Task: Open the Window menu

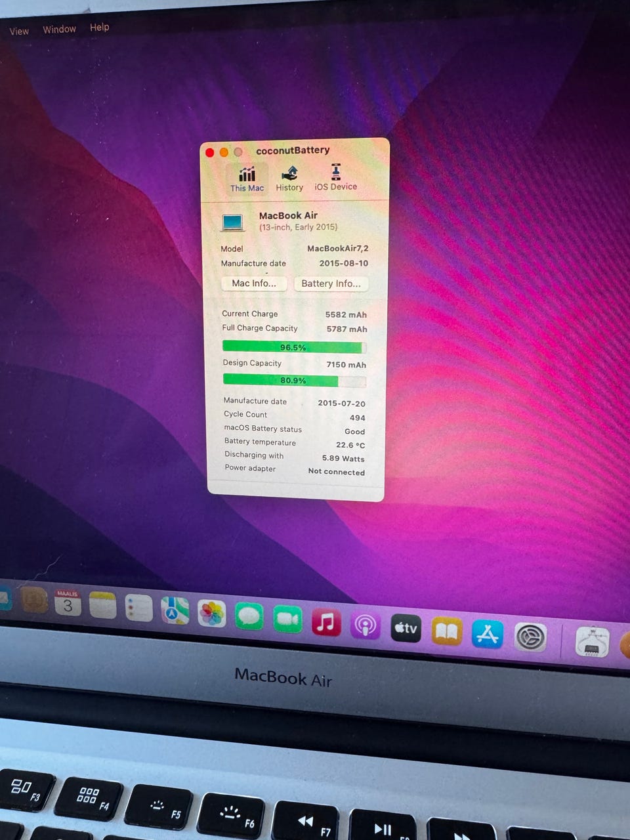Action: tap(59, 30)
